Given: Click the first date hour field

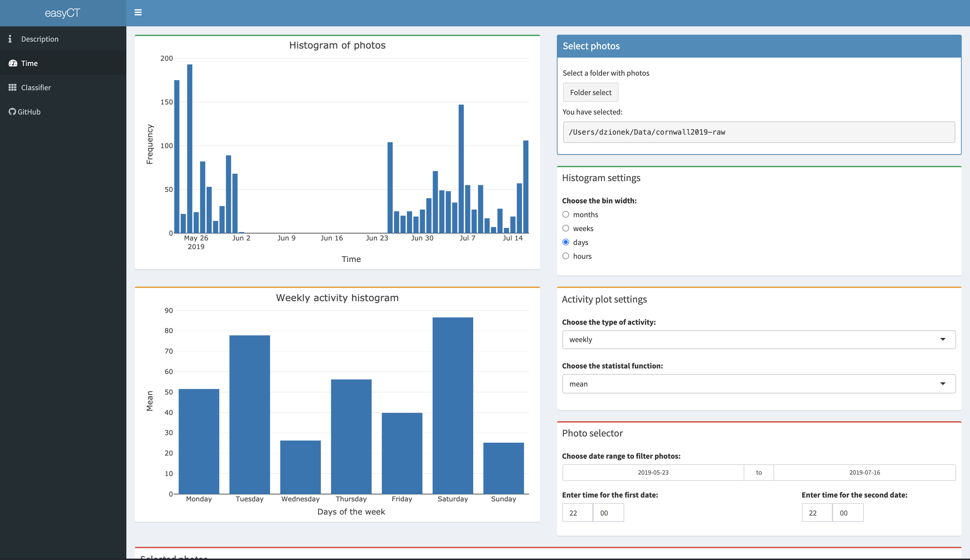Looking at the screenshot, I should (577, 513).
